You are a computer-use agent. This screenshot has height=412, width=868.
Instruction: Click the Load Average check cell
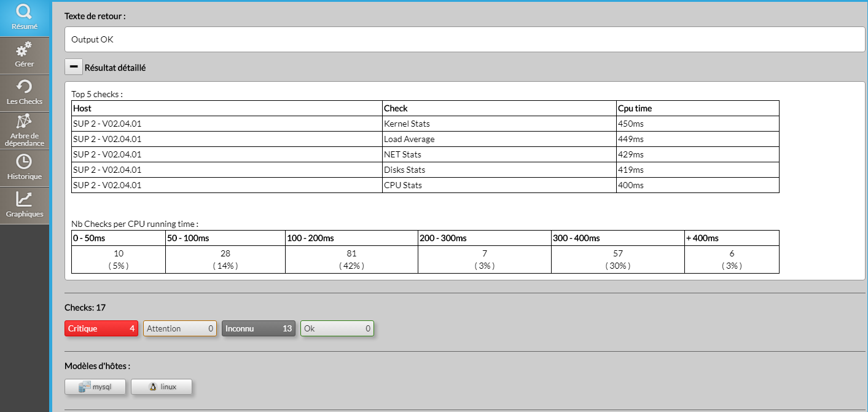409,139
